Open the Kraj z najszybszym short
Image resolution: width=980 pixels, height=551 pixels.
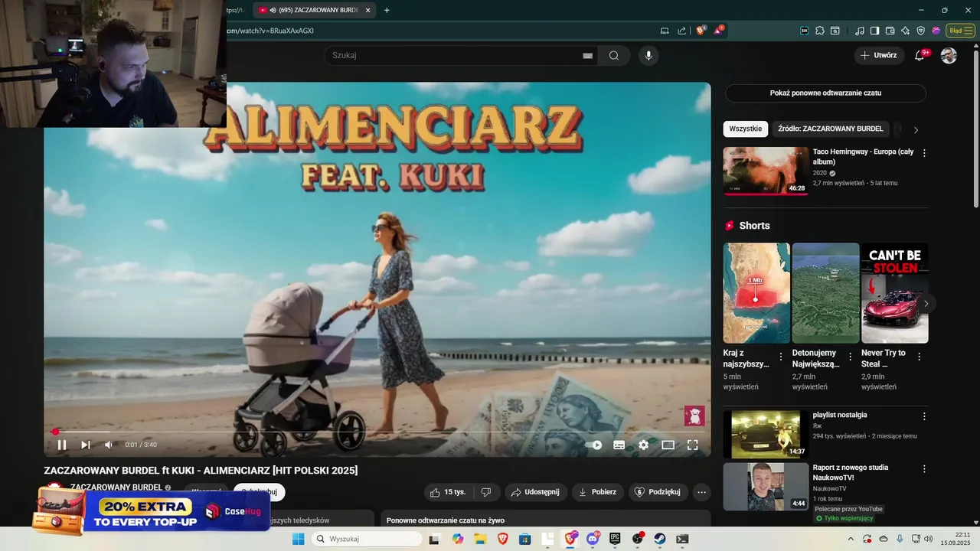click(756, 293)
